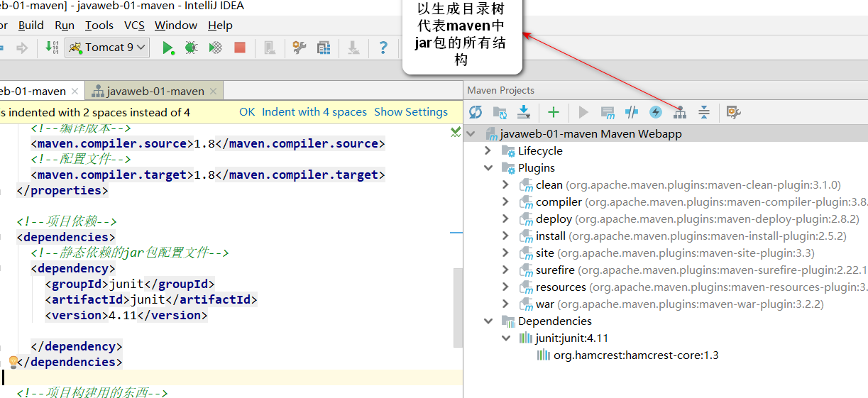868x398 pixels.
Task: Expand the war plugin node
Action: [505, 304]
